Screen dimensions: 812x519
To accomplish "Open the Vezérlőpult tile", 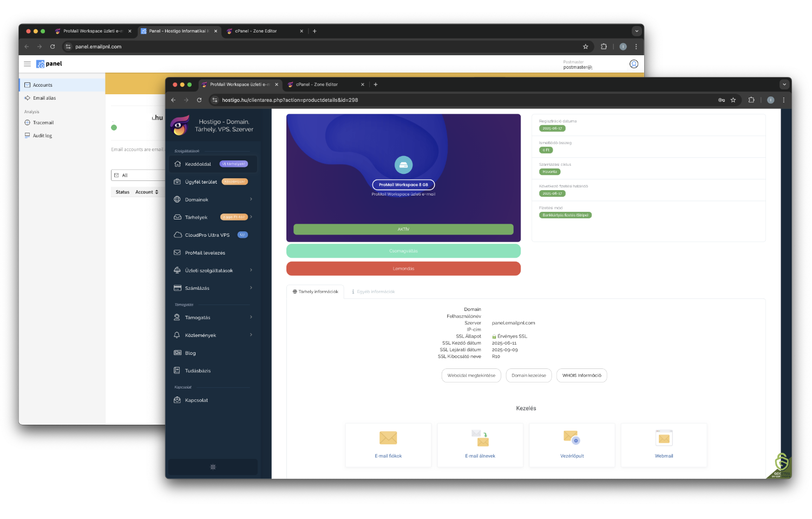I will (572, 445).
